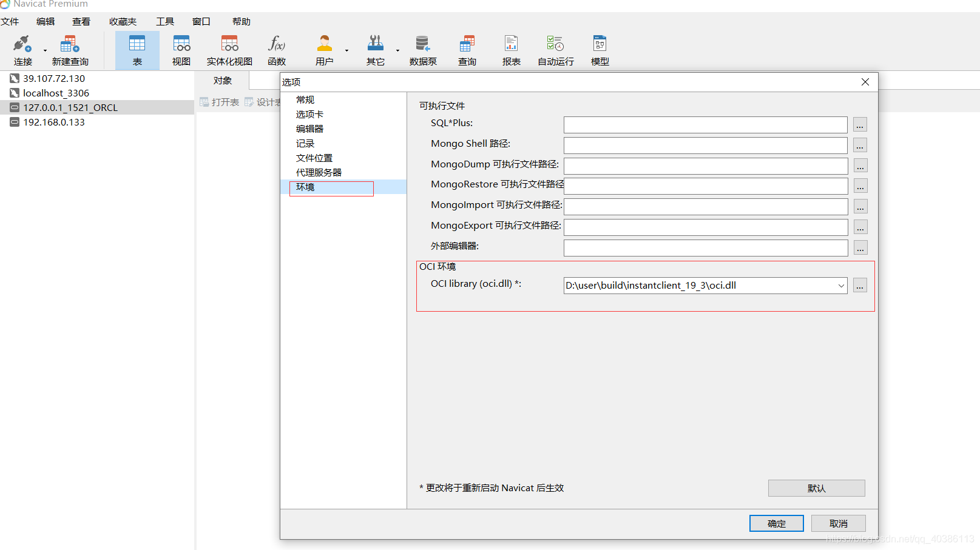980x550 pixels.
Task: Browse for SQL*Plus executable
Action: click(860, 125)
